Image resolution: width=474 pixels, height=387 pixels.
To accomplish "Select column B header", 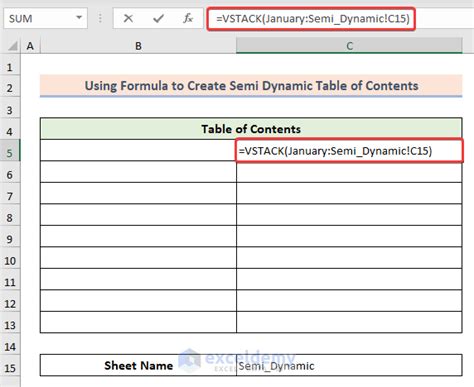I will pos(138,46).
